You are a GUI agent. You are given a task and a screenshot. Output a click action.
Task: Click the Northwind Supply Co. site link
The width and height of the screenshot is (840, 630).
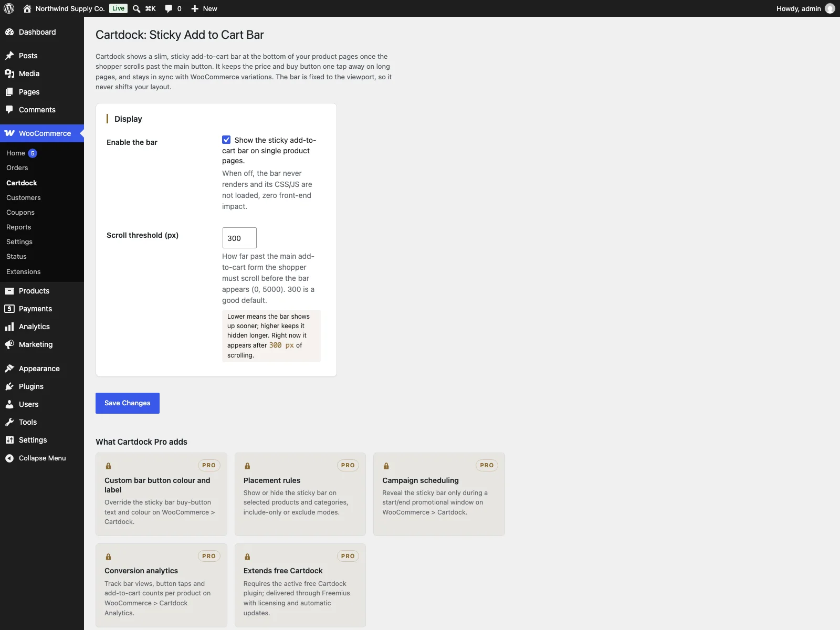(x=70, y=8)
